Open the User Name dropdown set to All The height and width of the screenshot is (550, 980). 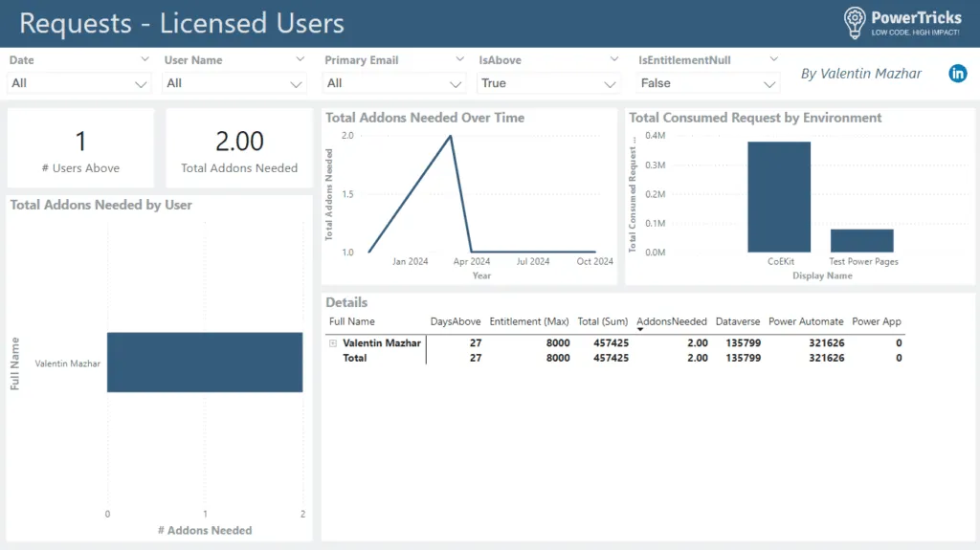[x=234, y=83]
